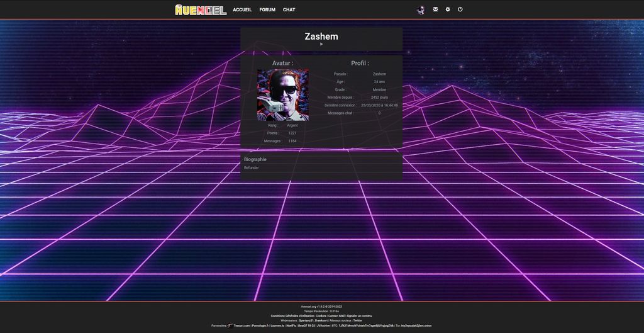Log out using the power icon
Viewport: 644px width, 333px height.
(x=460, y=9)
